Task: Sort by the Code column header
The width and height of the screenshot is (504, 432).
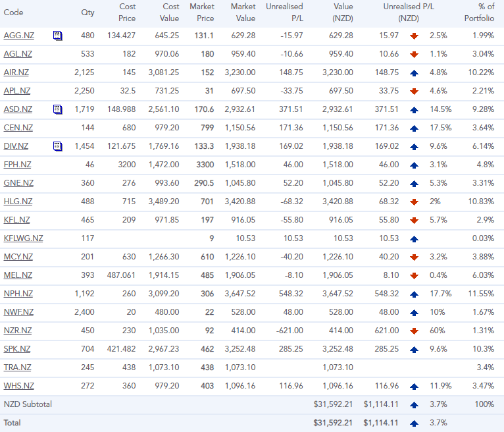Action: [x=13, y=13]
